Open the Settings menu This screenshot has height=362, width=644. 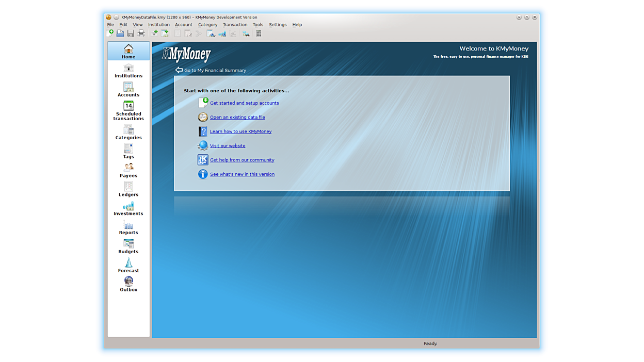click(x=278, y=25)
